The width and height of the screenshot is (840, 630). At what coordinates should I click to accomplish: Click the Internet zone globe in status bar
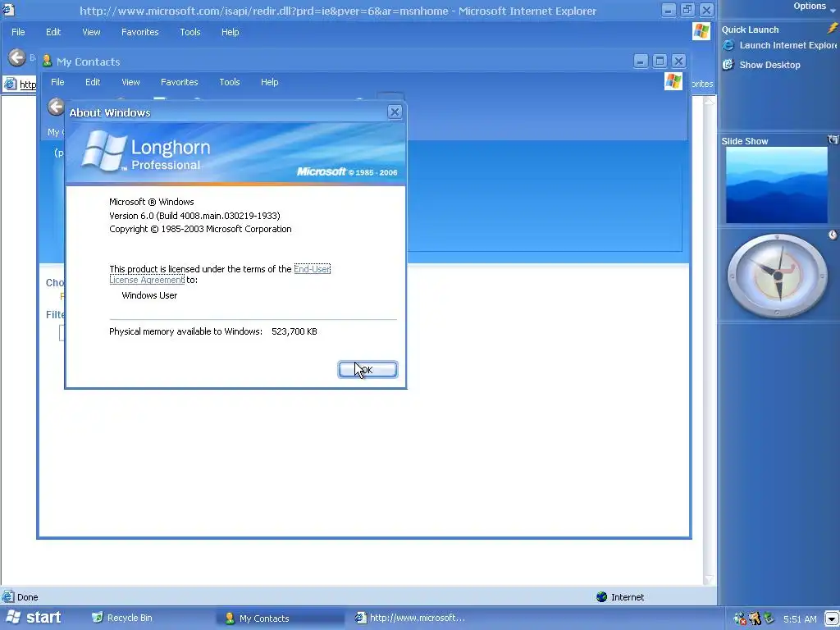pyautogui.click(x=601, y=597)
